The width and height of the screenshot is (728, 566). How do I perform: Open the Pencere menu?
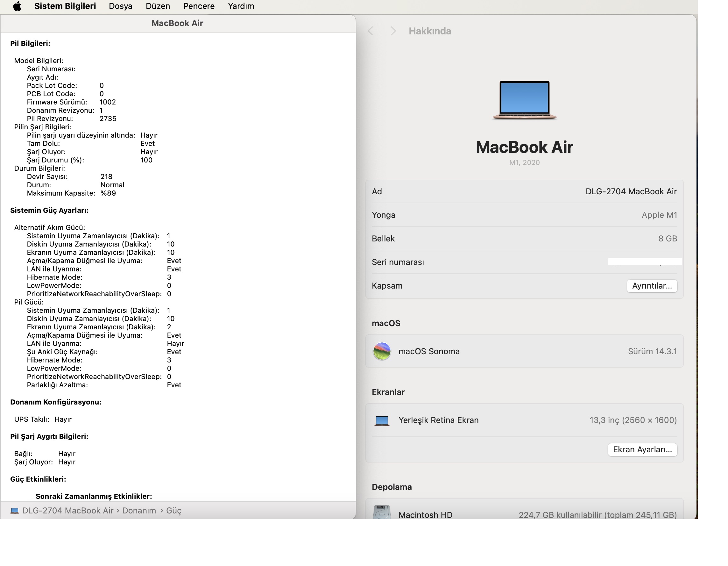pyautogui.click(x=199, y=6)
